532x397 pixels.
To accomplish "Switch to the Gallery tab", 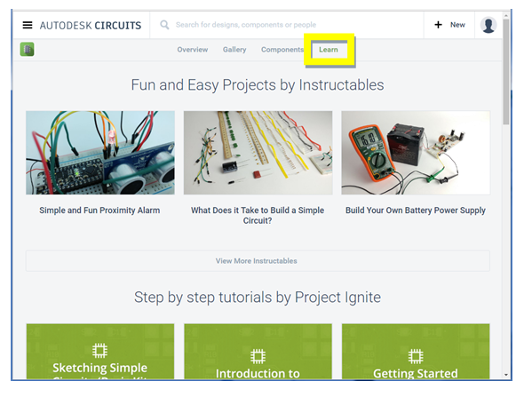I will (x=234, y=50).
